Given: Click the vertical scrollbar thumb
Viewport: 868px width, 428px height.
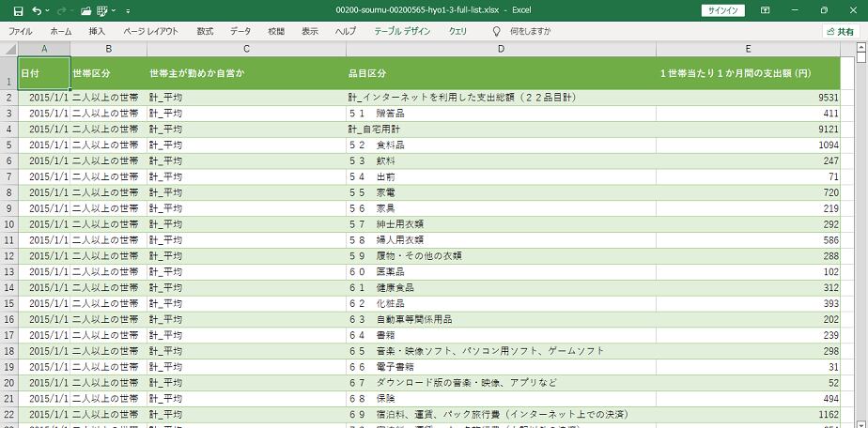Looking at the screenshot, I should 860,57.
